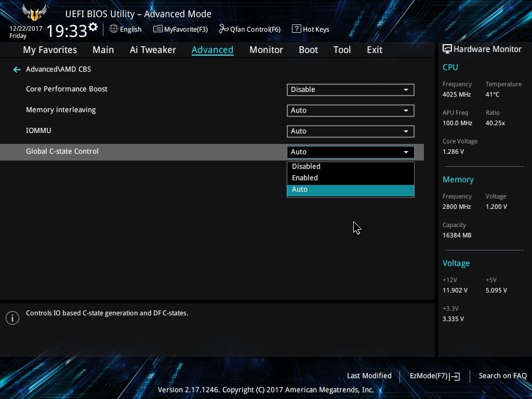Click the TUF winged logo
The image size is (532, 399).
coord(34,13)
